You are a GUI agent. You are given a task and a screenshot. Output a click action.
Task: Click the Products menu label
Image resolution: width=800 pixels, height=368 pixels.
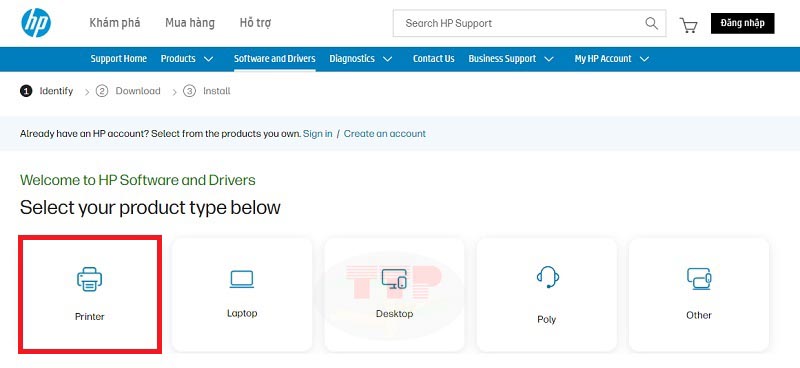(x=178, y=59)
